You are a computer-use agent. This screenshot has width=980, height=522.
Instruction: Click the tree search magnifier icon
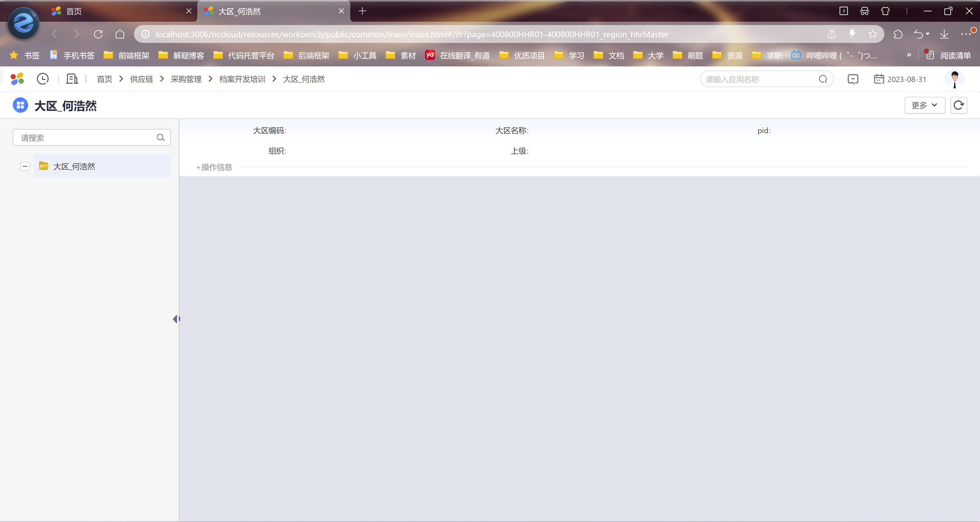[x=161, y=137]
